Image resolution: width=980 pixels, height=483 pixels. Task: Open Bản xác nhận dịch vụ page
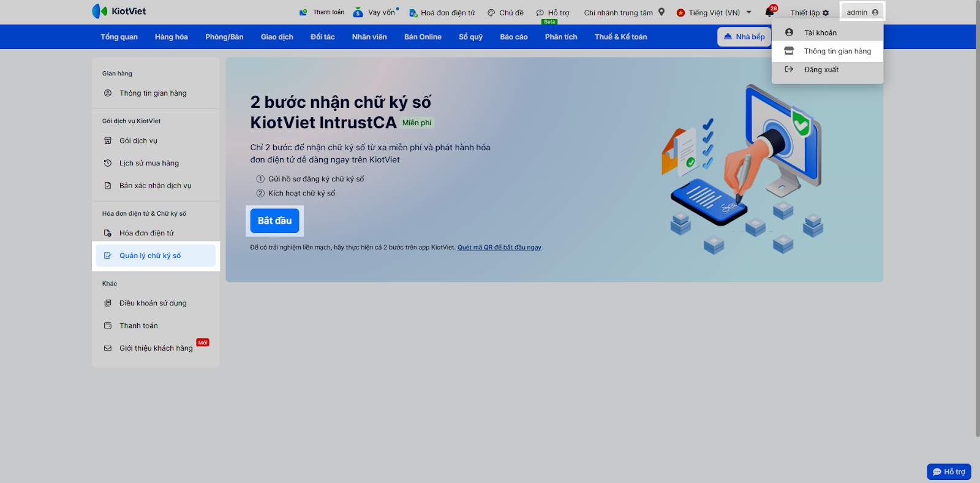[x=156, y=186]
